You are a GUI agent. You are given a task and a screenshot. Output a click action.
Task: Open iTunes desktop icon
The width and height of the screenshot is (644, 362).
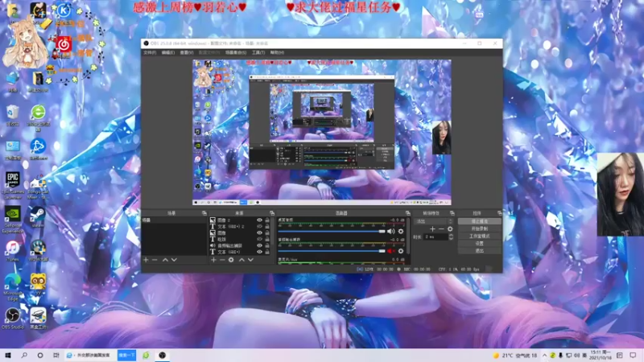coord(13,251)
